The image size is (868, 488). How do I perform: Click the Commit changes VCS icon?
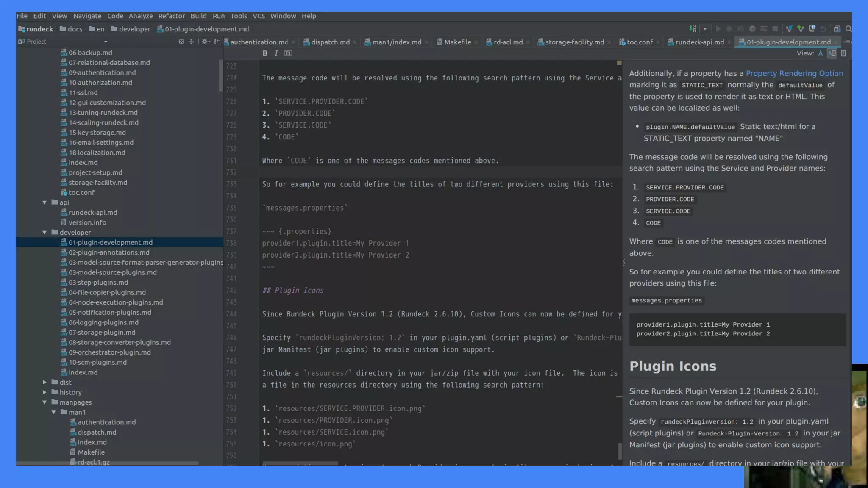(x=800, y=29)
